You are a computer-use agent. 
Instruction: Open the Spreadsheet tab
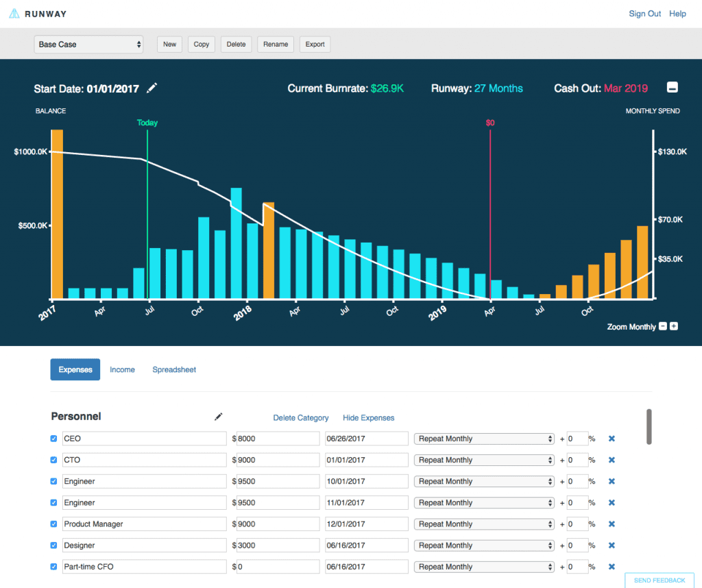tap(174, 369)
